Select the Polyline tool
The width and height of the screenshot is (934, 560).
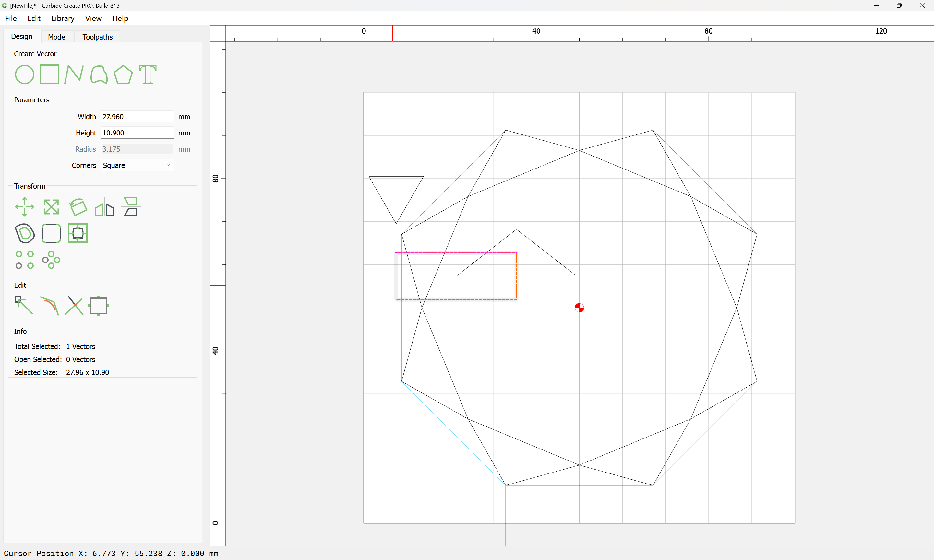coord(74,74)
